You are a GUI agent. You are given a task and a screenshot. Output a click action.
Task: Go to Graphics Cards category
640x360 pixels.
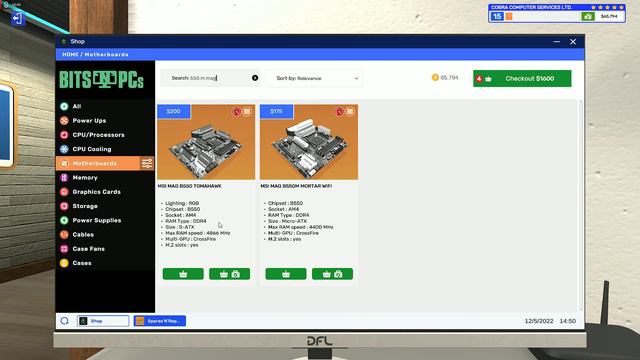(x=105, y=192)
